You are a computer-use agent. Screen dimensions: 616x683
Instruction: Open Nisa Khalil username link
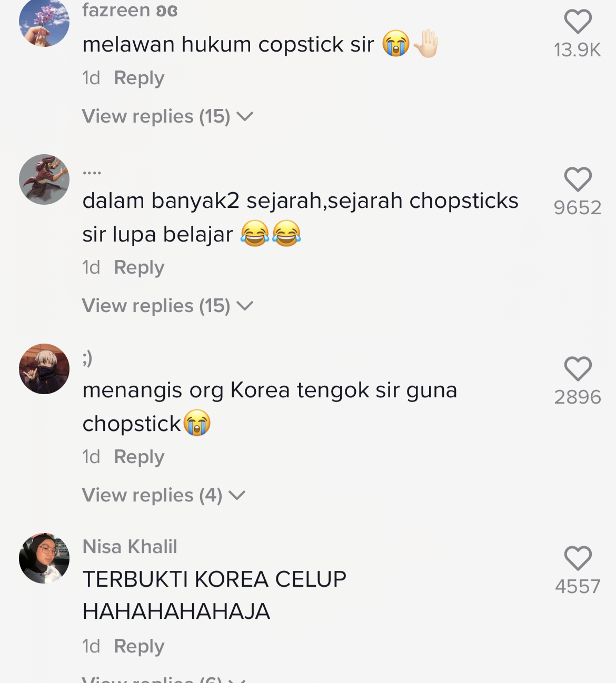click(130, 547)
